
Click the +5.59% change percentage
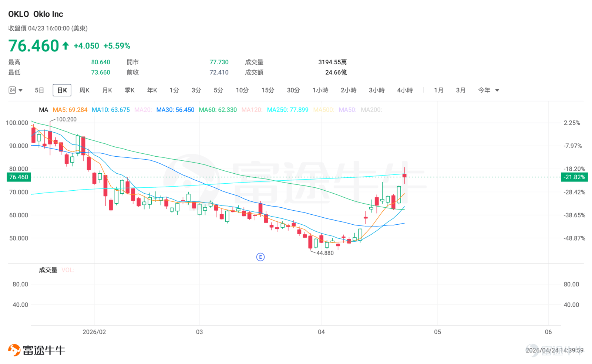click(117, 46)
